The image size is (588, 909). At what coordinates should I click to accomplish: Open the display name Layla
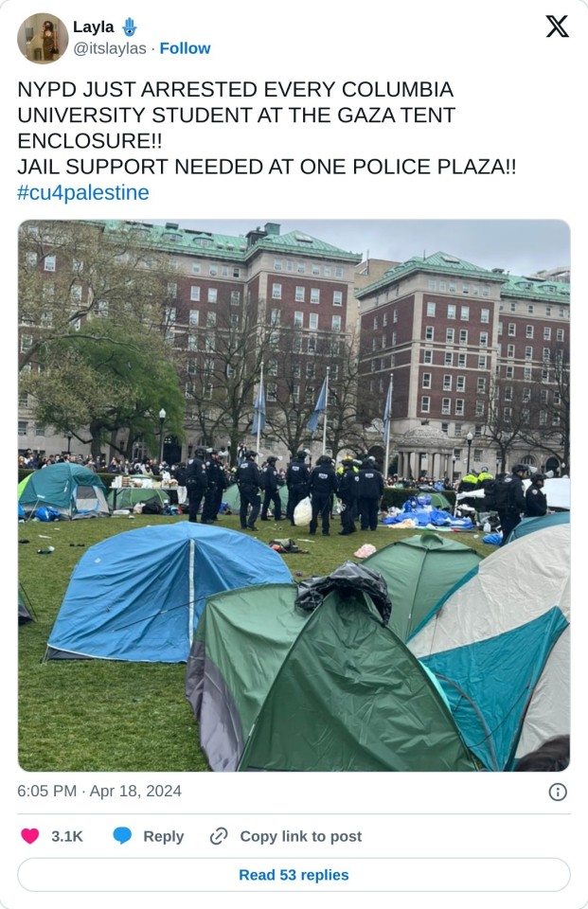coord(94,27)
